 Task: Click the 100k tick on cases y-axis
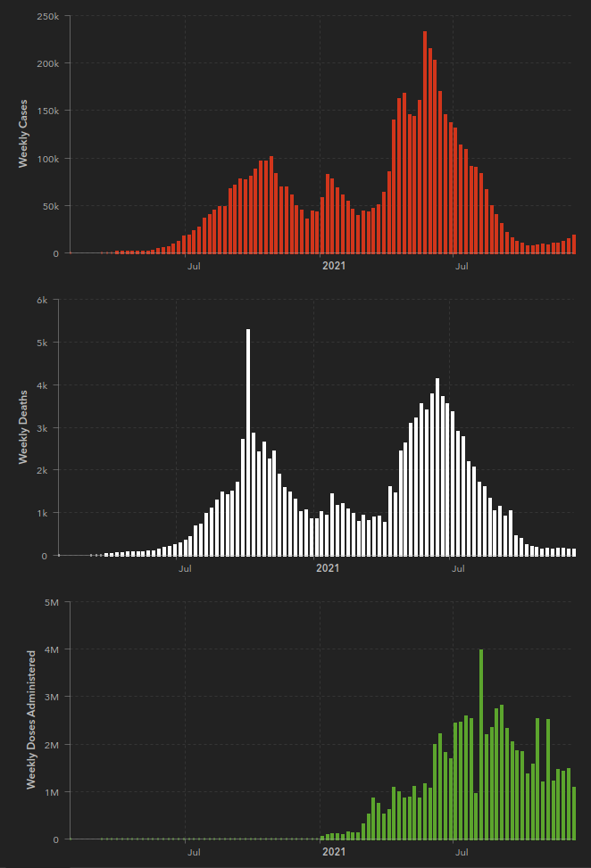[x=46, y=159]
